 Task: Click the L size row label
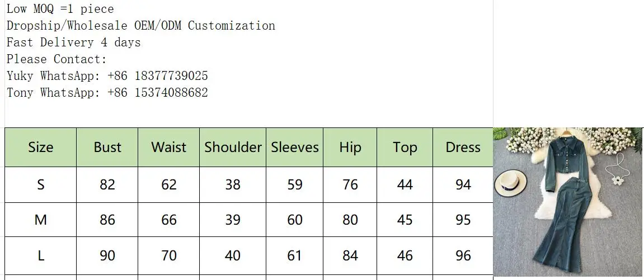(40, 255)
